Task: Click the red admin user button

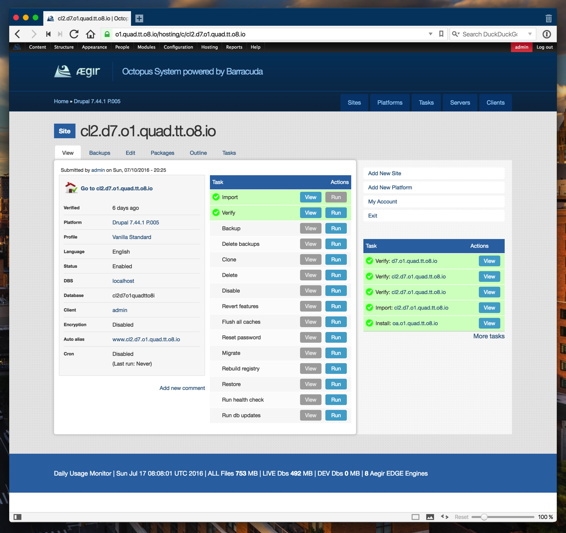Action: tap(521, 47)
